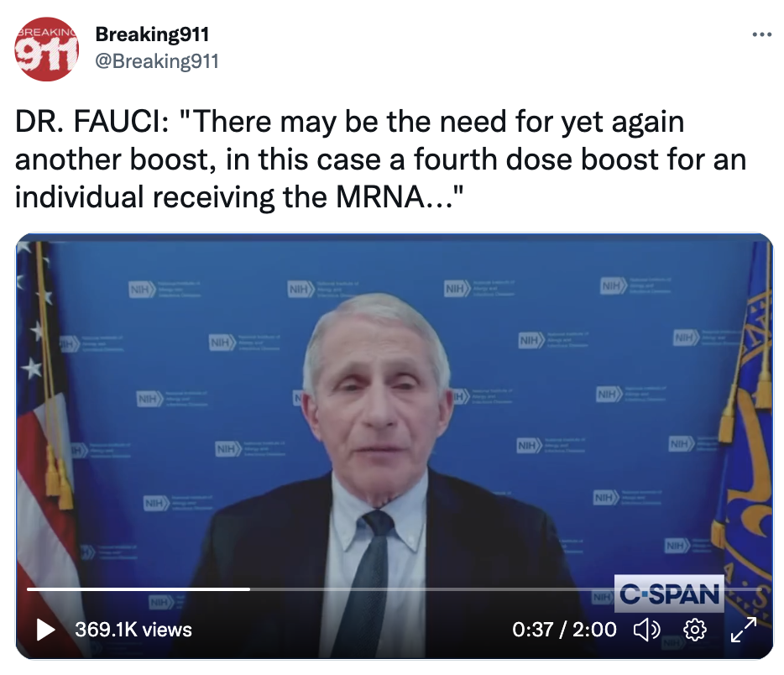
Task: Visit the @Breaking911 handle
Action: 156,61
